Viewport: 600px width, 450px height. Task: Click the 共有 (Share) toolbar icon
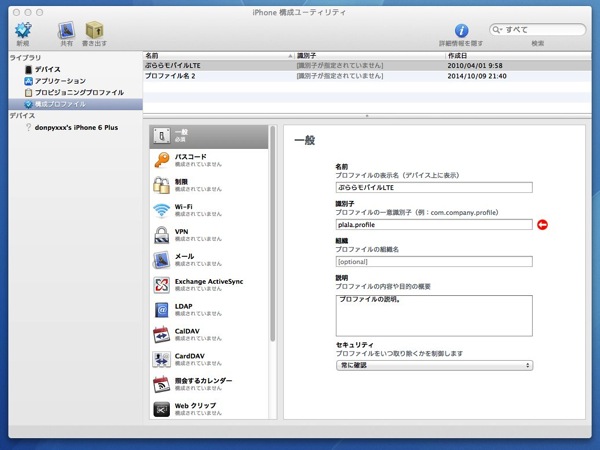point(66,31)
